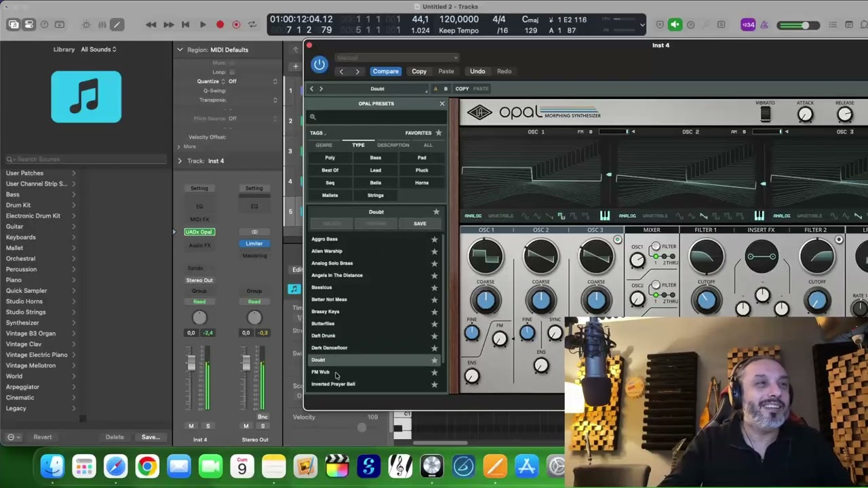This screenshot has height=488, width=868.
Task: Toggle the Editors pencil button
Action: (x=117, y=25)
